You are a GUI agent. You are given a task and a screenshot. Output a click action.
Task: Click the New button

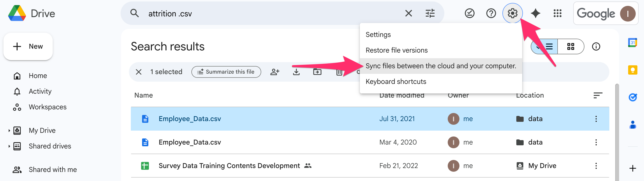tap(28, 46)
